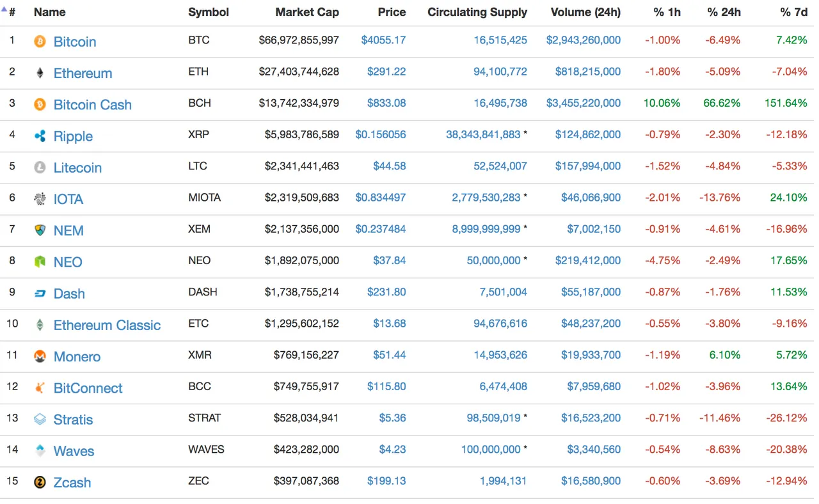Click the IOTA logo icon
The width and height of the screenshot is (819, 504).
coord(40,199)
